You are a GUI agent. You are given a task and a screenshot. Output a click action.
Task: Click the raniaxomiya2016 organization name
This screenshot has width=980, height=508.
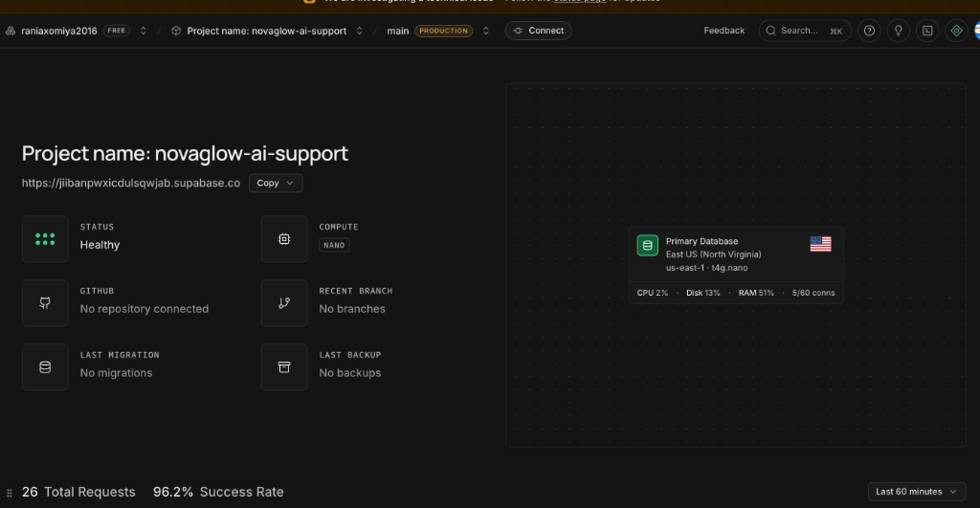(59, 31)
